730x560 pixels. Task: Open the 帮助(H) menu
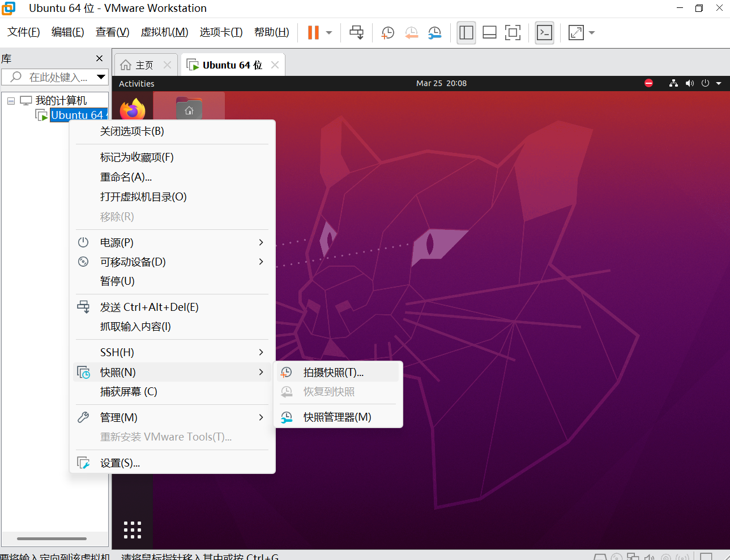click(272, 32)
